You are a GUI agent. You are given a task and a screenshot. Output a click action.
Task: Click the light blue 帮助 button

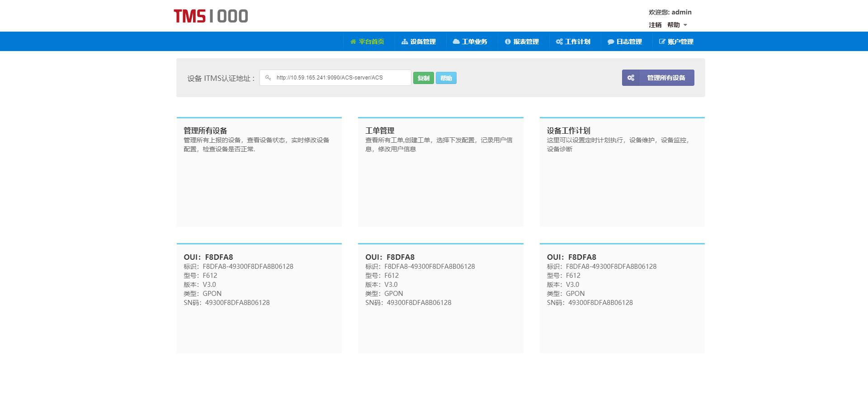coord(446,78)
